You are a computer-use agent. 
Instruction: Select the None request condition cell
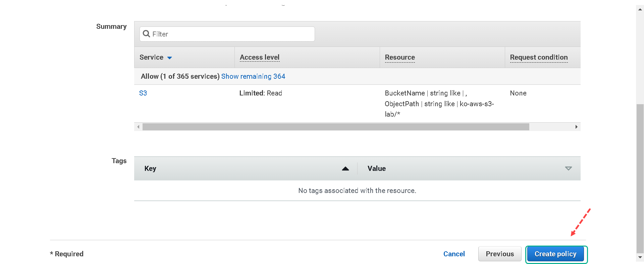point(518,93)
